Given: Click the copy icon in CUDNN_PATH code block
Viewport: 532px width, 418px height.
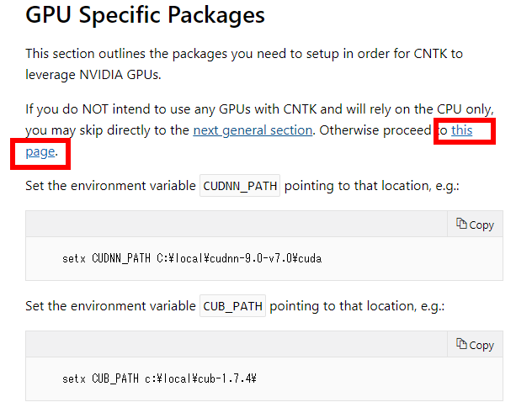Looking at the screenshot, I should 461,224.
